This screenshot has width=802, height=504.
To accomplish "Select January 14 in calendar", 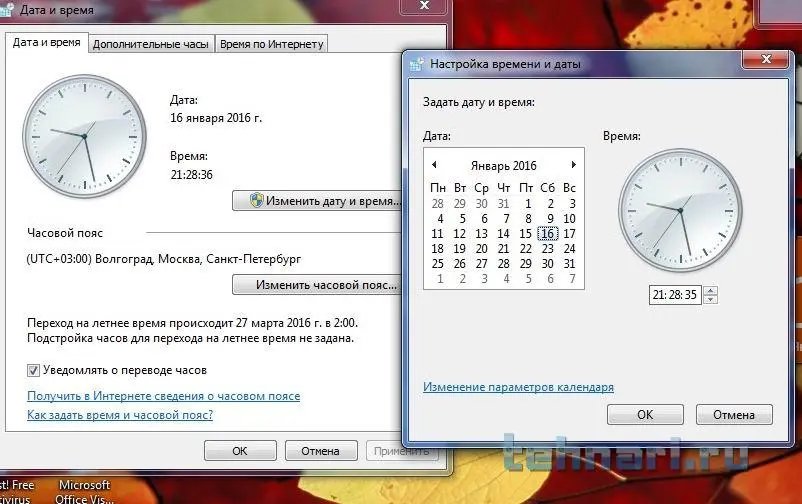I will pyautogui.click(x=503, y=234).
